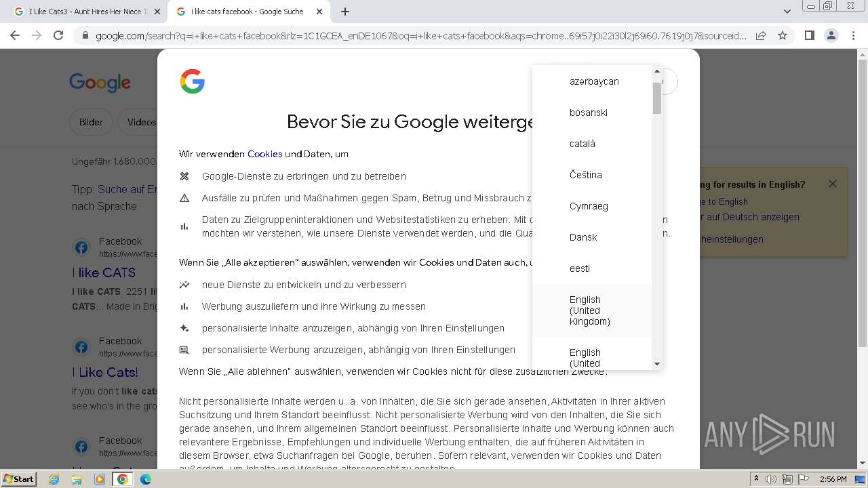Select bosanski from language list
Viewport: 868px width, 488px height.
592,113
